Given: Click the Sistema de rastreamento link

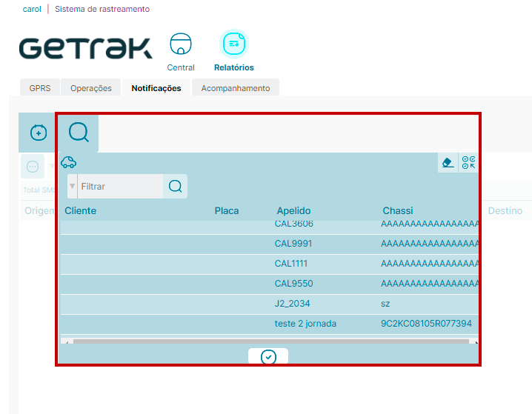Looking at the screenshot, I should [x=102, y=9].
